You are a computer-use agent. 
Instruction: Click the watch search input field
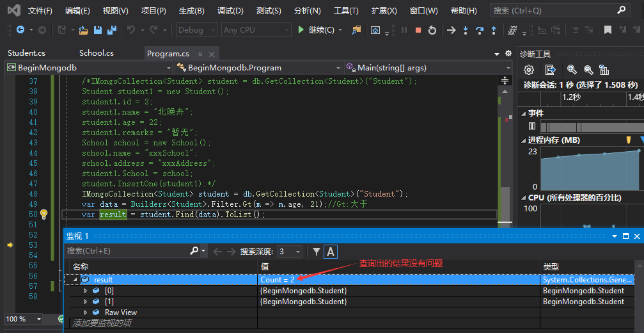click(x=128, y=252)
